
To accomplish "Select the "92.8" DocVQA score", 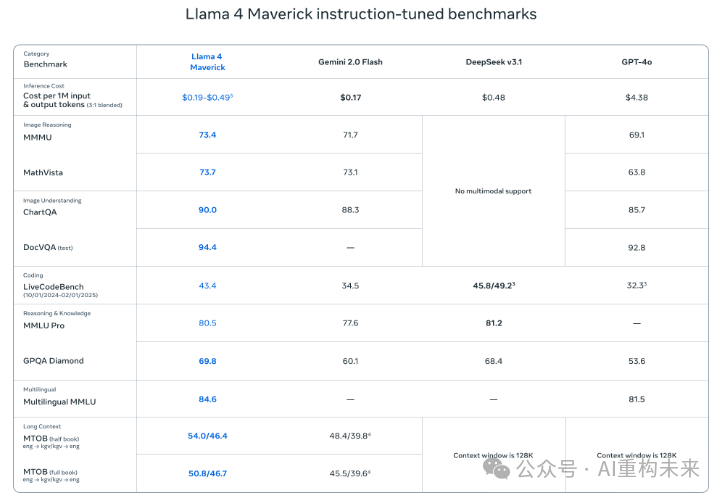I will (x=637, y=248).
